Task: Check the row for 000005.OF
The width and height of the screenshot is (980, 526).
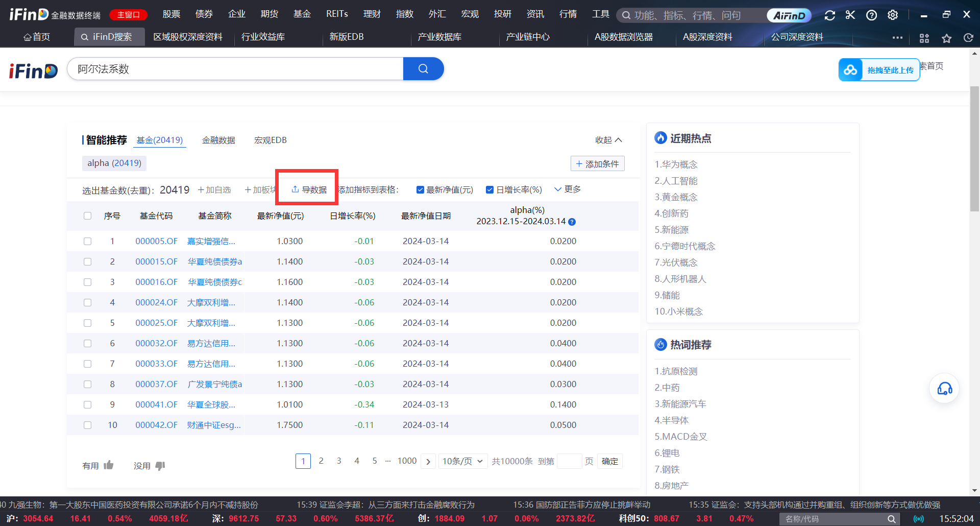Action: pyautogui.click(x=88, y=241)
